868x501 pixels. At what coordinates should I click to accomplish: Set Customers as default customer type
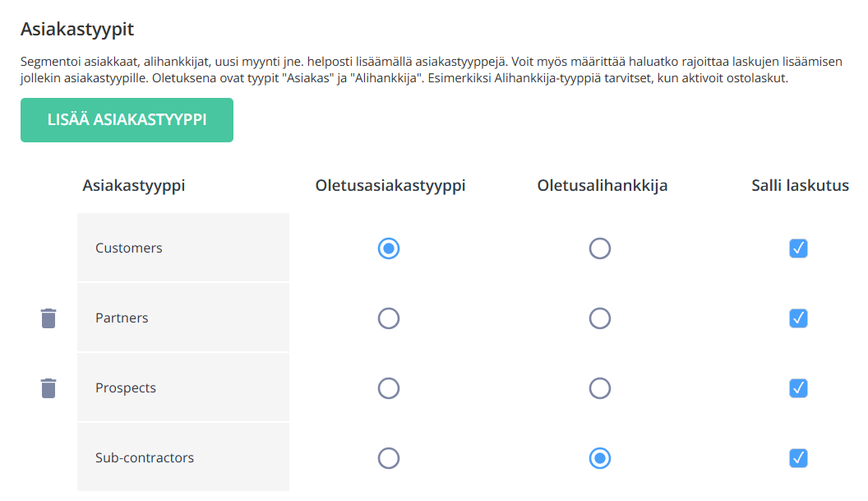click(x=389, y=248)
